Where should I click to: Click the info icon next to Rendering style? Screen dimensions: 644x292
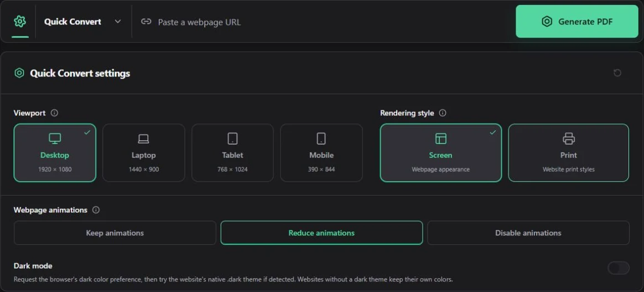coord(443,112)
